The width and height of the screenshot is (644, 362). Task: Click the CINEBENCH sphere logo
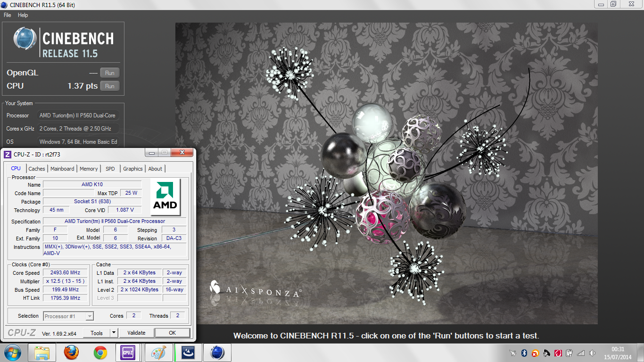25,39
